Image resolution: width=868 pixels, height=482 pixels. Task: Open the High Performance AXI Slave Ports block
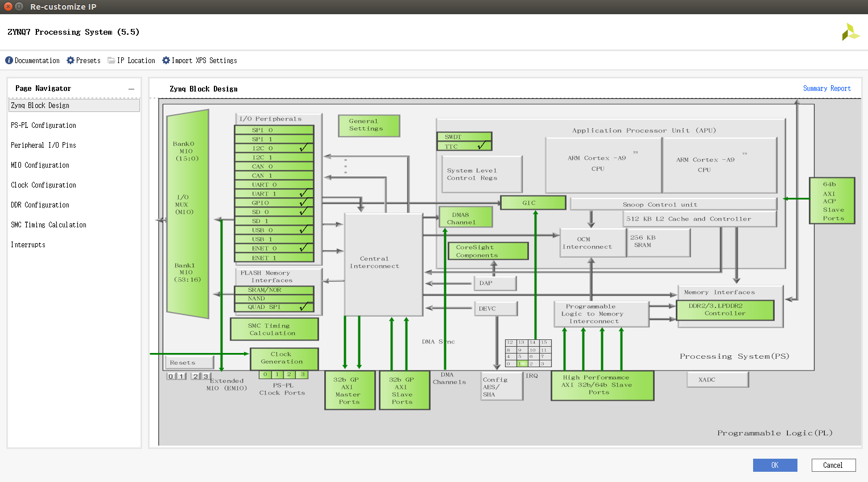[602, 385]
